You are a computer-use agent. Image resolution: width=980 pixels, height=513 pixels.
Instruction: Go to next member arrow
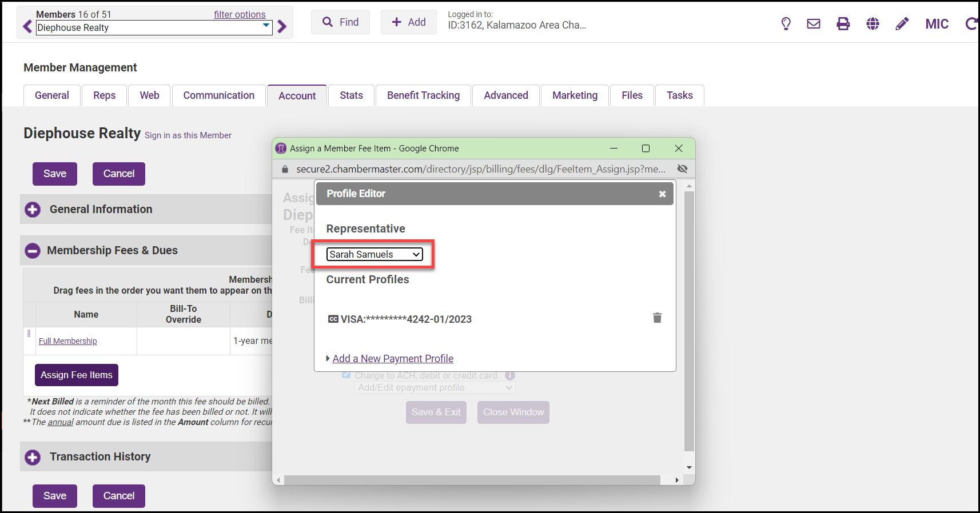[282, 27]
